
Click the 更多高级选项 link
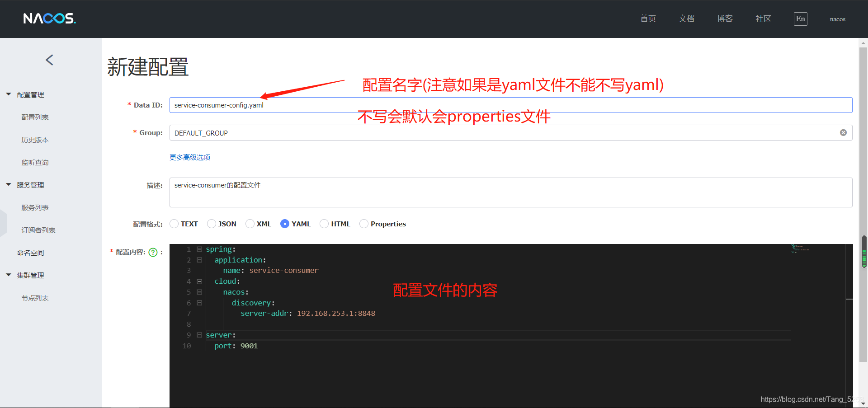pos(190,157)
